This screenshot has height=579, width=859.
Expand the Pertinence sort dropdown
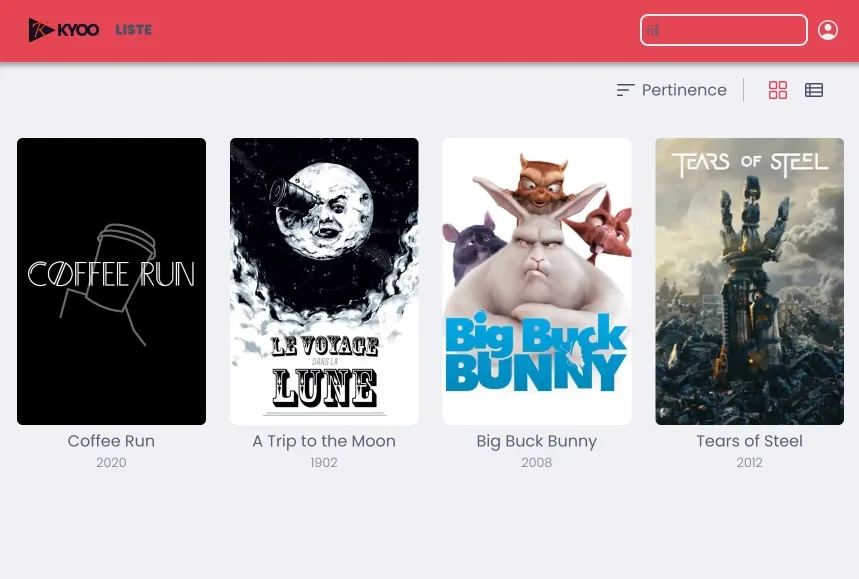(684, 90)
